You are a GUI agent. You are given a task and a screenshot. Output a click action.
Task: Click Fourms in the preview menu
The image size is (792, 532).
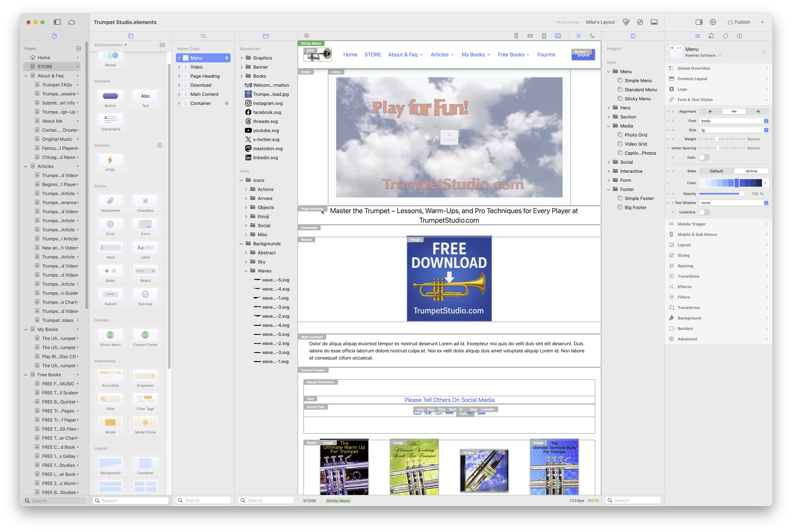click(546, 55)
